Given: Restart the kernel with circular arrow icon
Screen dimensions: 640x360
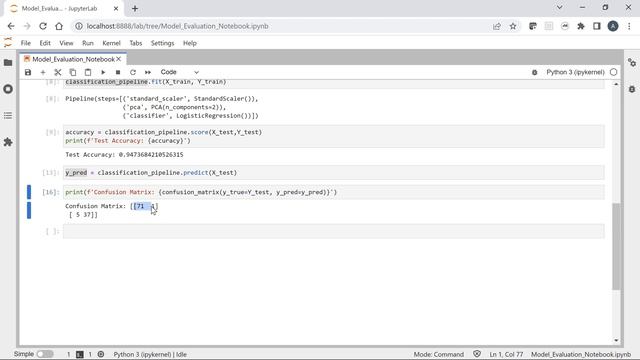Looking at the screenshot, I should (133, 72).
